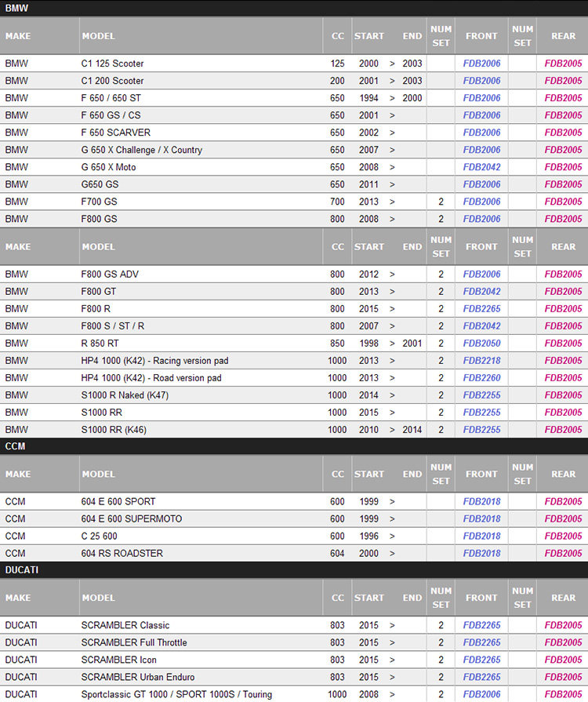
Task: Click end year 2014 in S1000 RR (K46) row
Action: pyautogui.click(x=412, y=430)
